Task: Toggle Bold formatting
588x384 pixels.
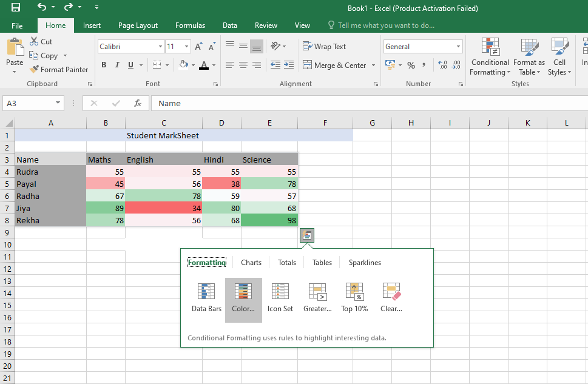Action: [x=104, y=65]
